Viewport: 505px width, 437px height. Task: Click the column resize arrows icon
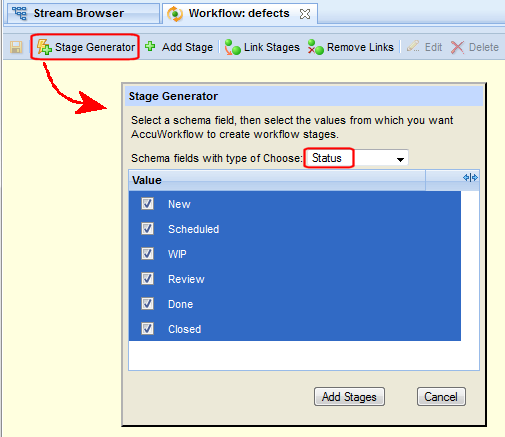click(470, 178)
